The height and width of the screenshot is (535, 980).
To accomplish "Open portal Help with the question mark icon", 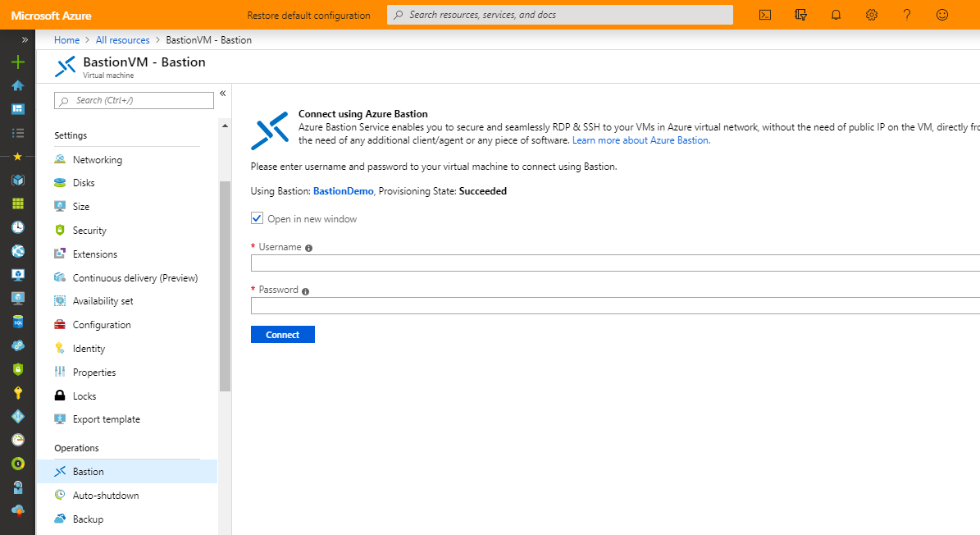I will (906, 15).
